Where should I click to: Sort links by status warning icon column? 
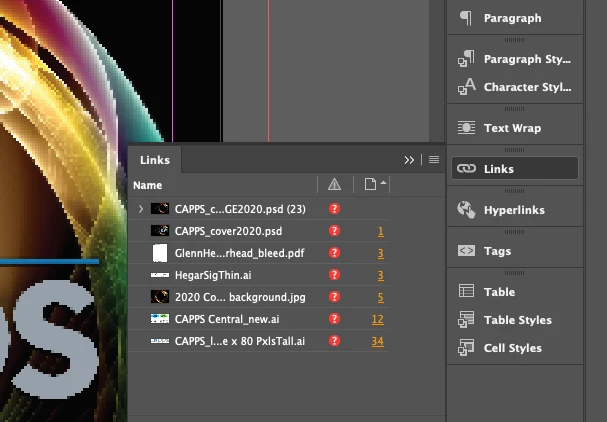[x=334, y=185]
